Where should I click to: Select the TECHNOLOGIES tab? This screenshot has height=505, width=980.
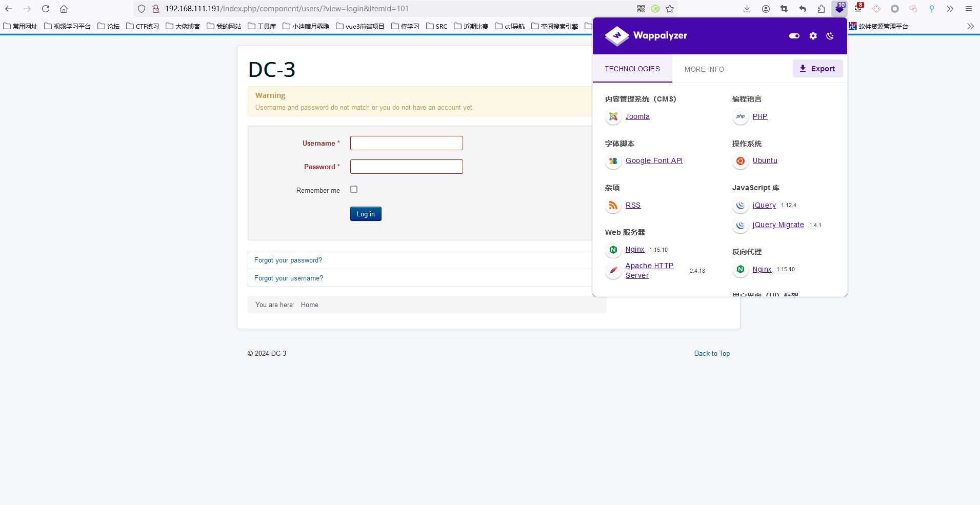coord(632,69)
